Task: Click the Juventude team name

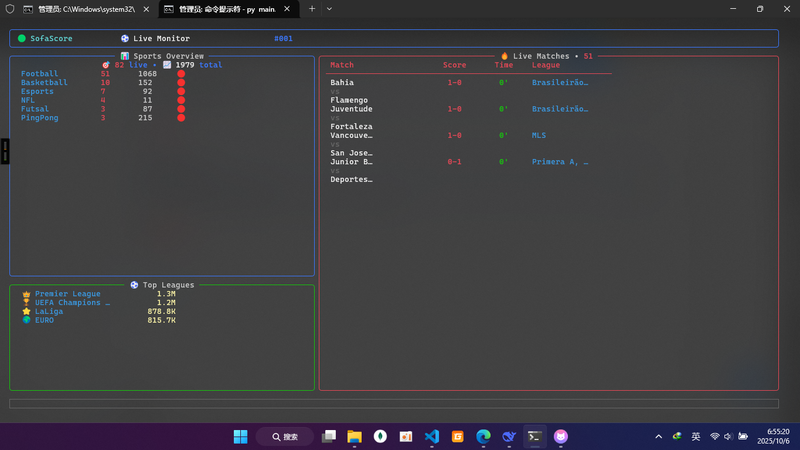Action: pos(351,109)
